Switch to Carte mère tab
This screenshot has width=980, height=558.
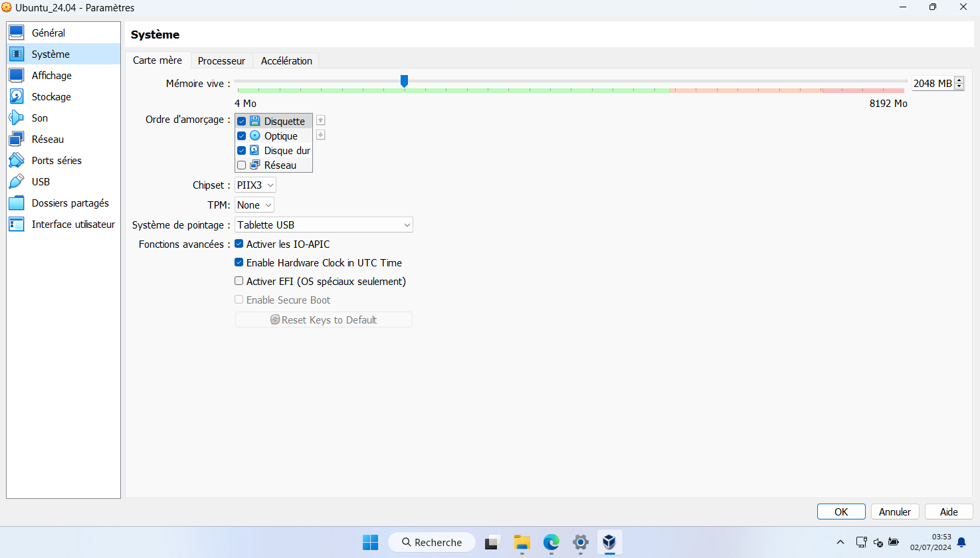pyautogui.click(x=157, y=60)
